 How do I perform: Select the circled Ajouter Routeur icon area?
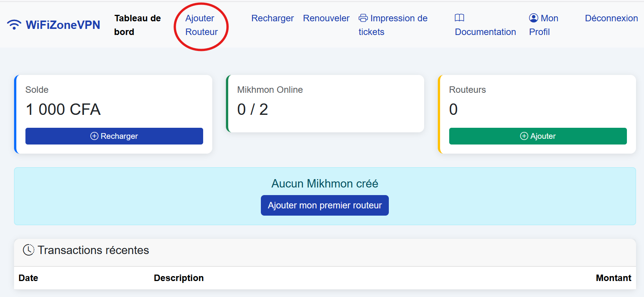pos(200,25)
